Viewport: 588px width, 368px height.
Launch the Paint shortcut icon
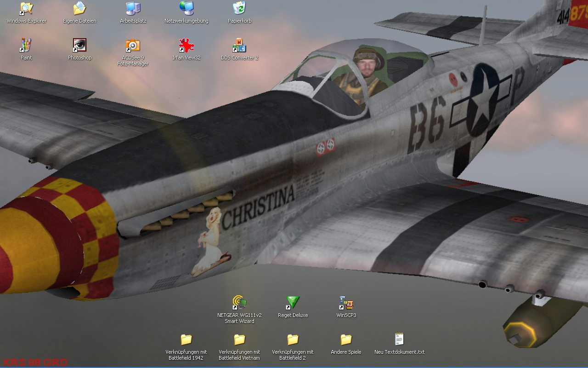click(x=26, y=45)
